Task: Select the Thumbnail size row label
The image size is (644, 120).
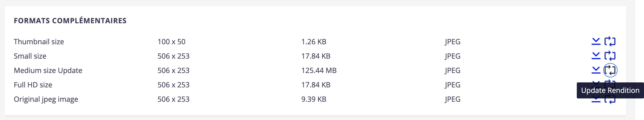Action: pos(39,42)
